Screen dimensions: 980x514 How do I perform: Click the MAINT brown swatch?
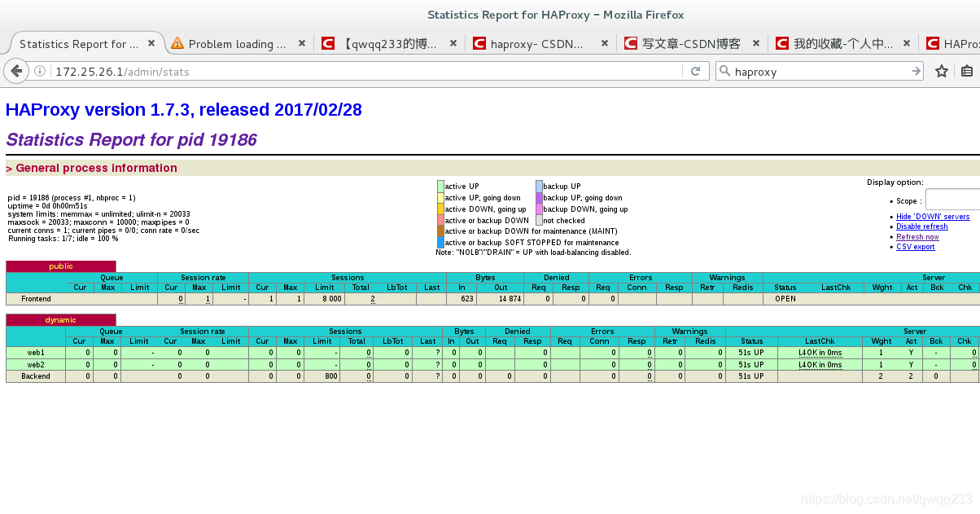(x=440, y=231)
